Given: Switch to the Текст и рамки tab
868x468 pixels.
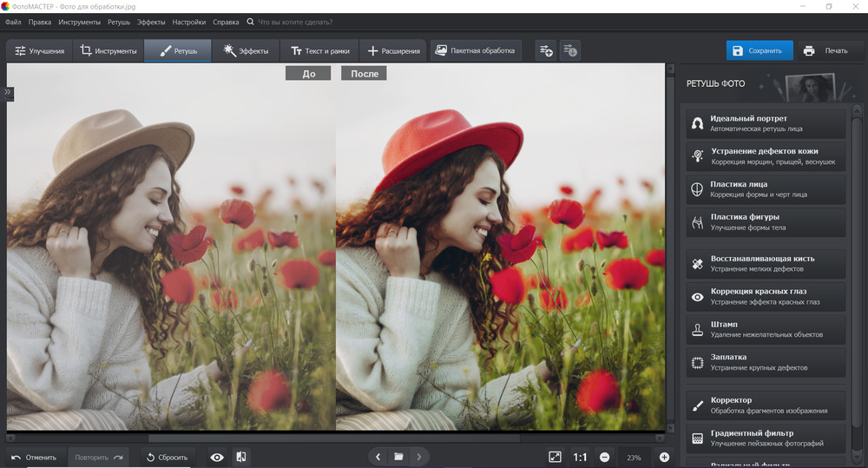Looking at the screenshot, I should point(319,51).
